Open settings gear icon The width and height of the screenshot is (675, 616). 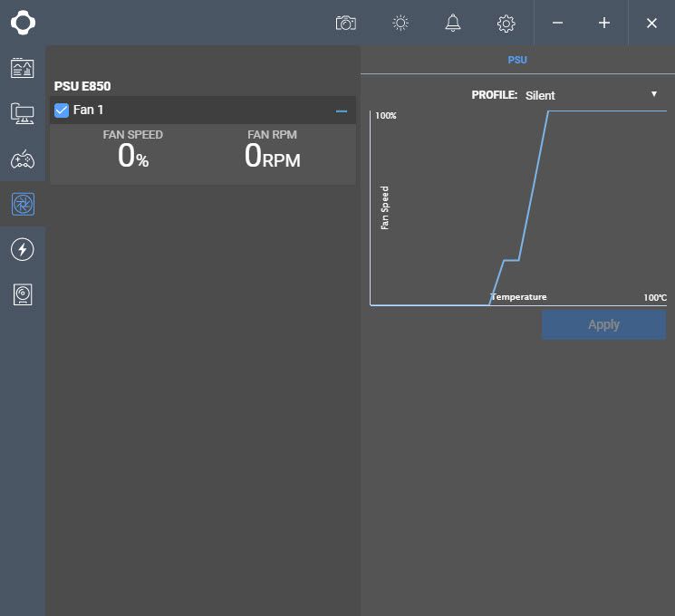pos(506,24)
